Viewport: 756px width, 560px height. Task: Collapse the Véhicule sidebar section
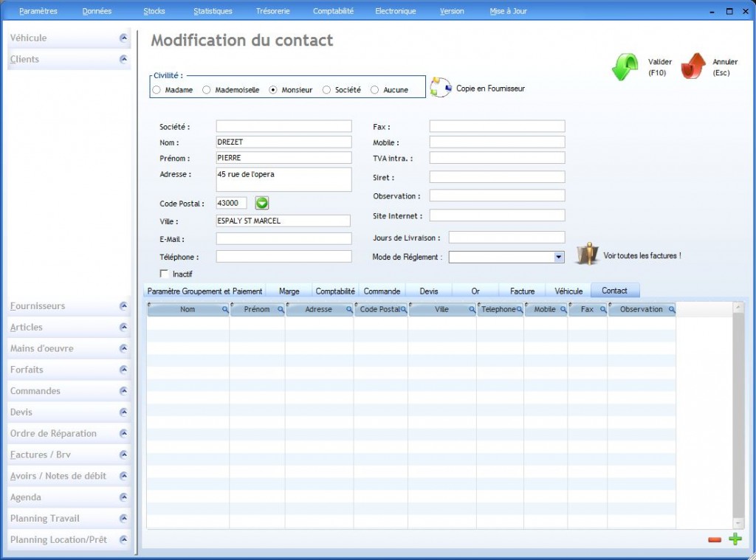pyautogui.click(x=123, y=38)
